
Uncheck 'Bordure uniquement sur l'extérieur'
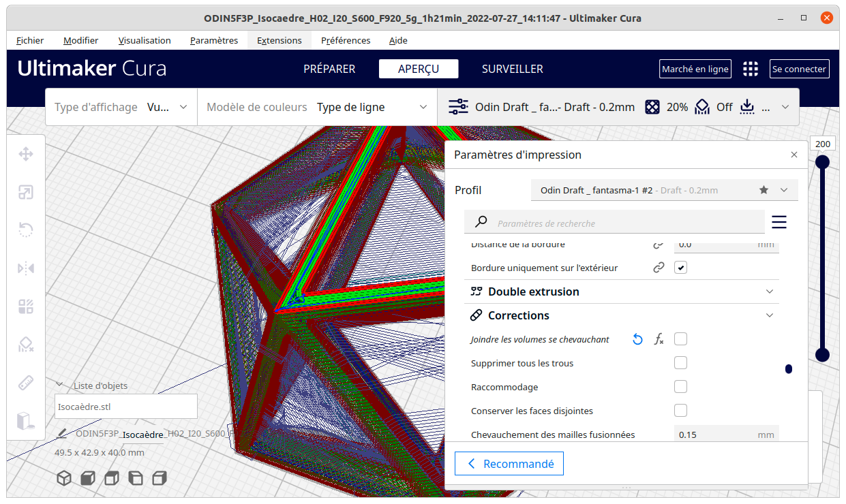[680, 268]
